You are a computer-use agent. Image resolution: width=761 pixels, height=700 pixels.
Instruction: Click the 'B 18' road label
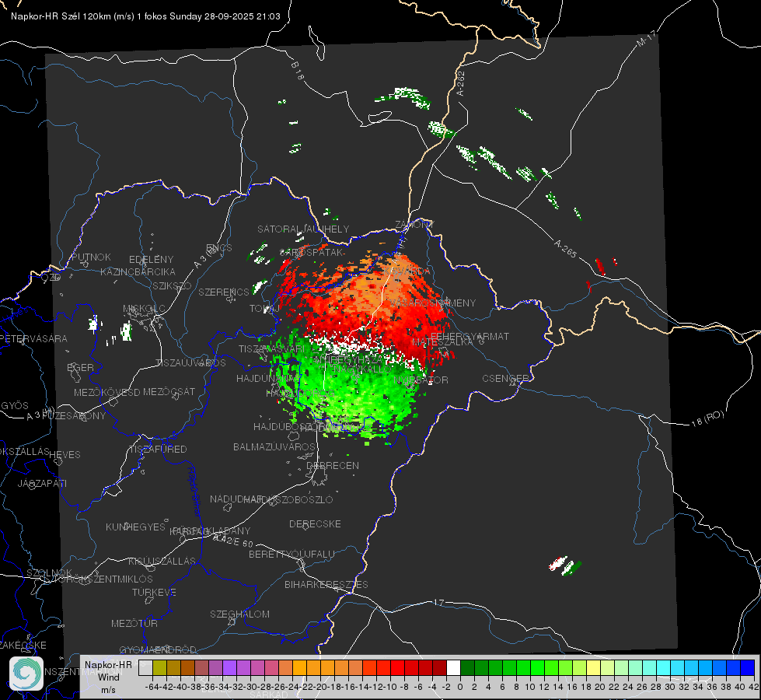click(x=298, y=71)
